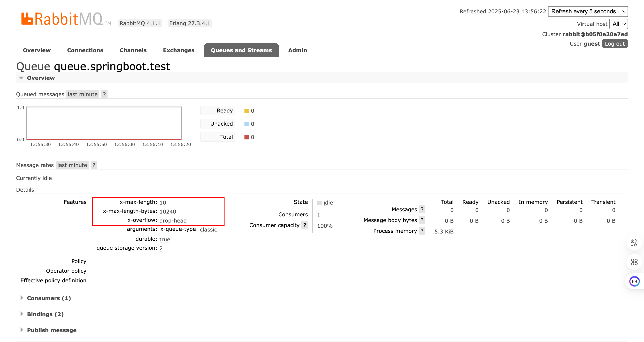Open the Refresh every 5 seconds dropdown
Screen dimensions: 644x342
588,11
